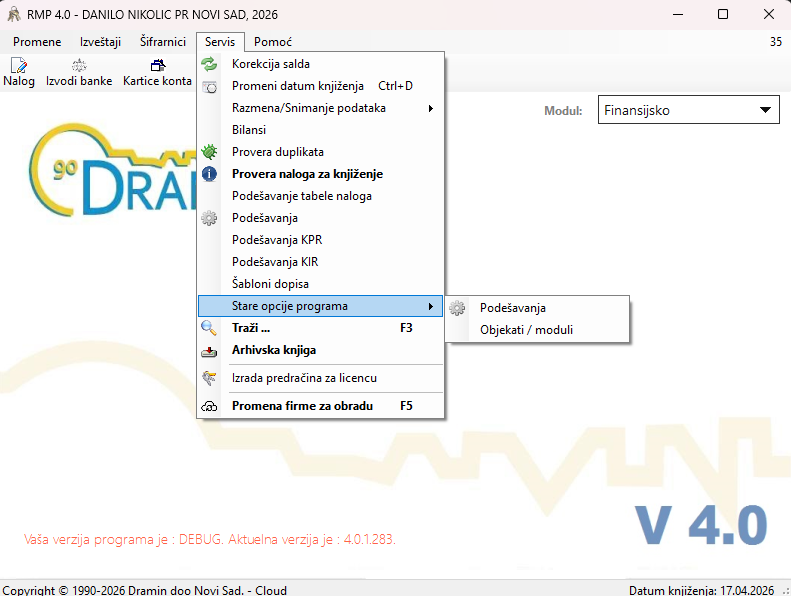Expand Stare opcije programa submenu
Image resolution: width=791 pixels, height=596 pixels.
click(320, 306)
